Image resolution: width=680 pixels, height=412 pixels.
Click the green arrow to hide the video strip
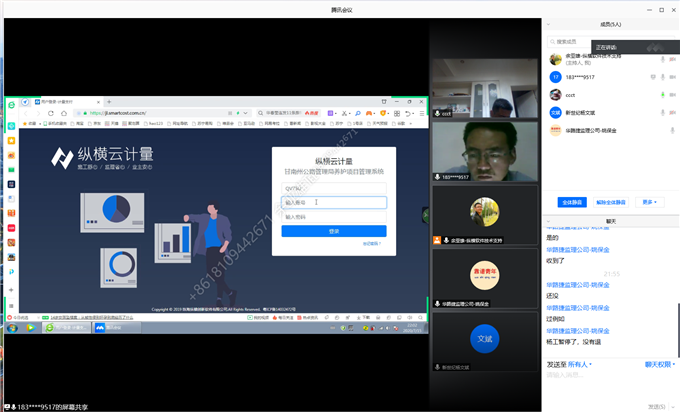[x=425, y=215]
